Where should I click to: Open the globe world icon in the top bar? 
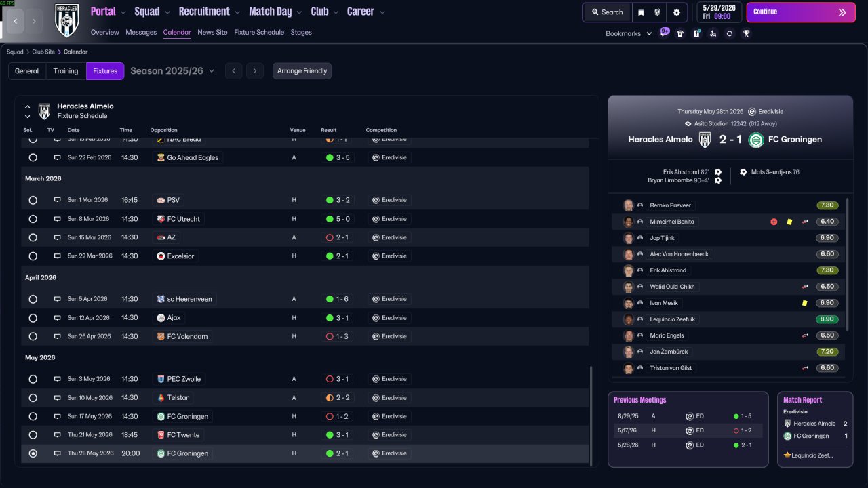[658, 12]
